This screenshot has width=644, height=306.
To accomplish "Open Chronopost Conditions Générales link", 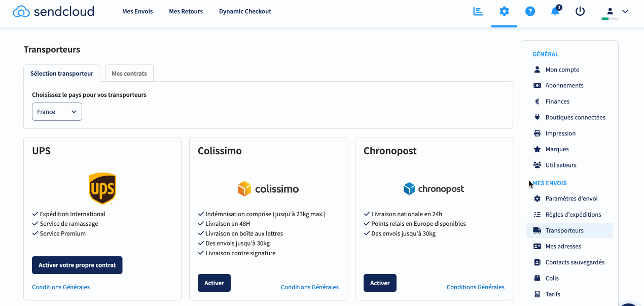I will (476, 287).
